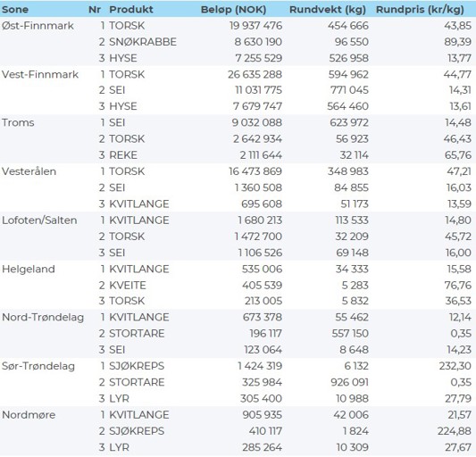
Task: Click the Rundvekt (kg) column header
Action: (x=328, y=10)
